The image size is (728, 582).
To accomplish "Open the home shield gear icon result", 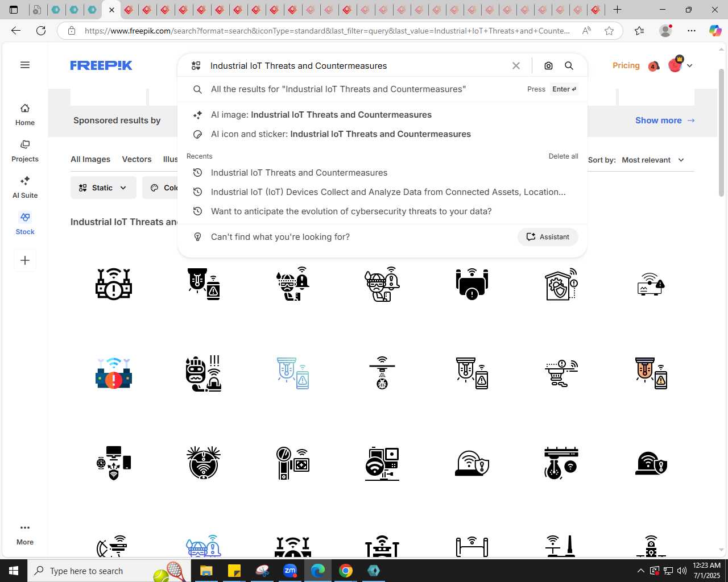I will click(561, 284).
